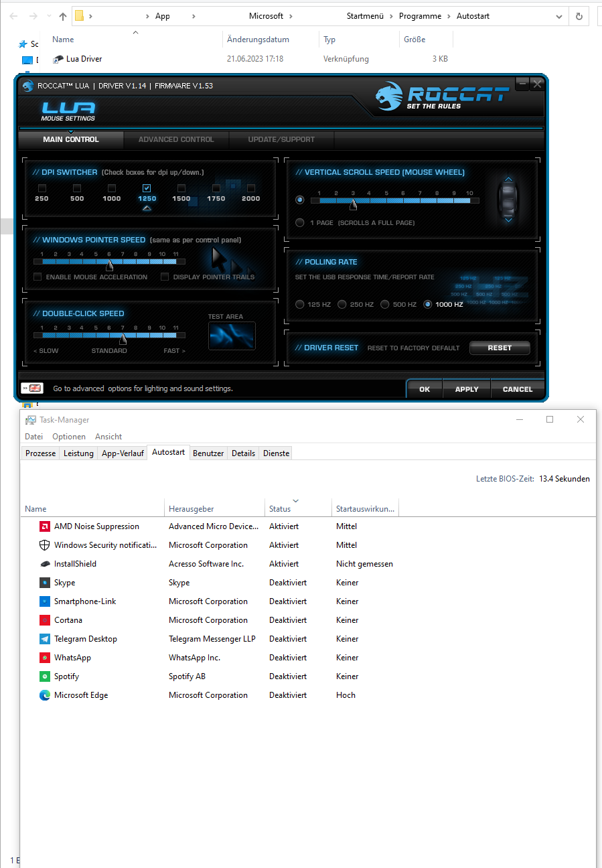Open recent locations dropdown in Explorer
Viewport: 602px width, 868px height.
(x=48, y=16)
